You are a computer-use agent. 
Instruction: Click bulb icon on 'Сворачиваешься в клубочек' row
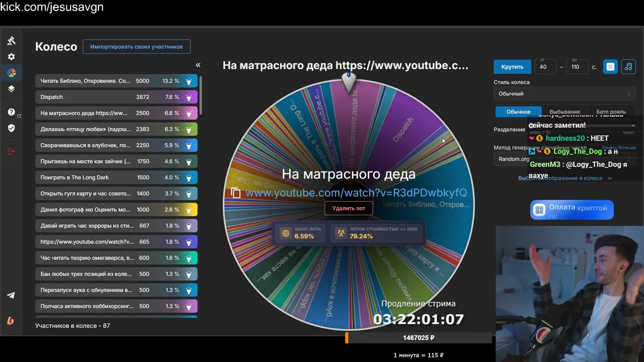point(189,145)
